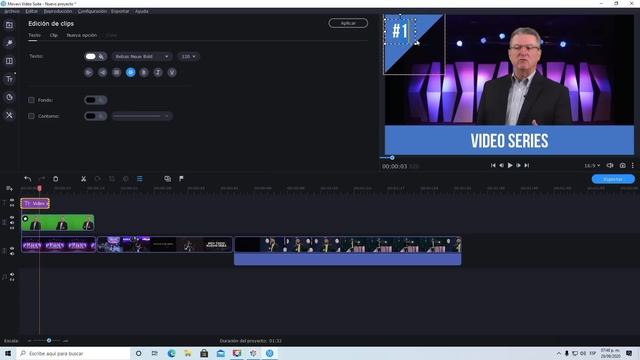Image resolution: width=640 pixels, height=360 pixels.
Task: Jump to the start of the preview
Action: click(x=493, y=165)
